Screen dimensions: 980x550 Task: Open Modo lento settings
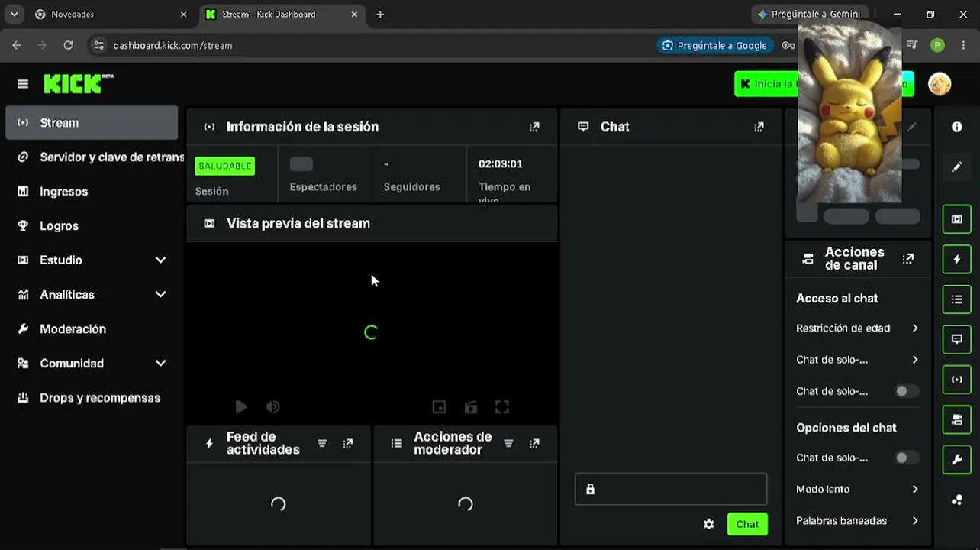857,489
